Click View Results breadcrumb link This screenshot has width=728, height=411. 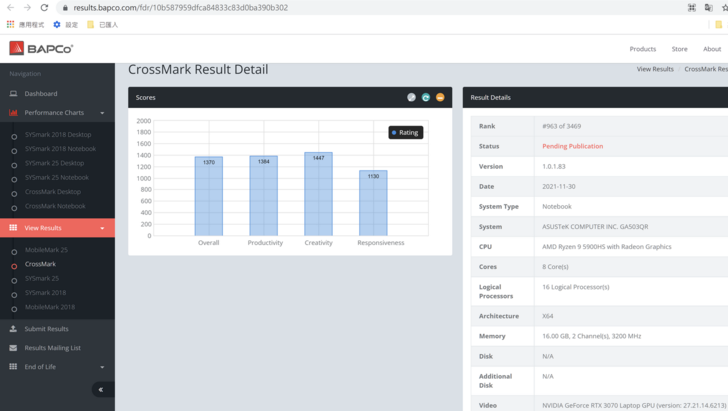pyautogui.click(x=655, y=69)
